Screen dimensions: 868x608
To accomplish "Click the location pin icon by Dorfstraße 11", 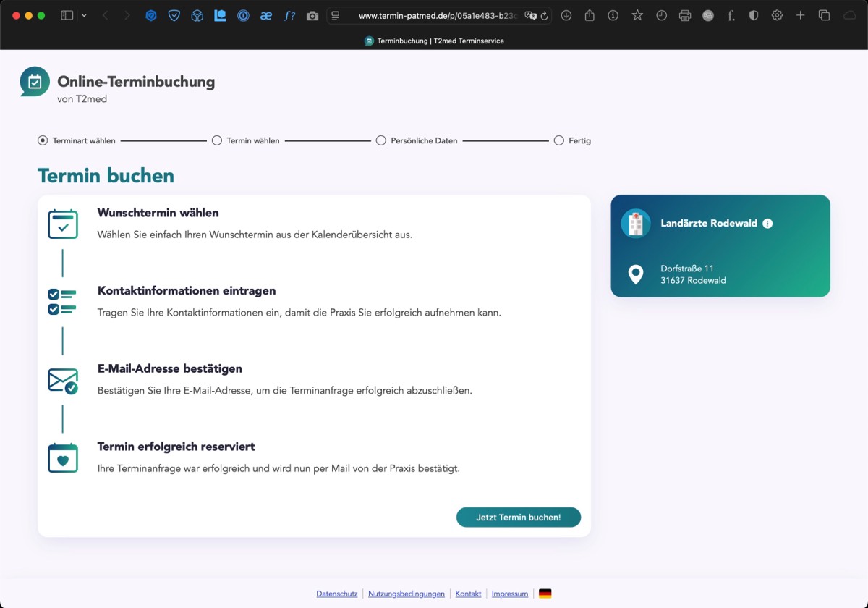I will pos(636,274).
